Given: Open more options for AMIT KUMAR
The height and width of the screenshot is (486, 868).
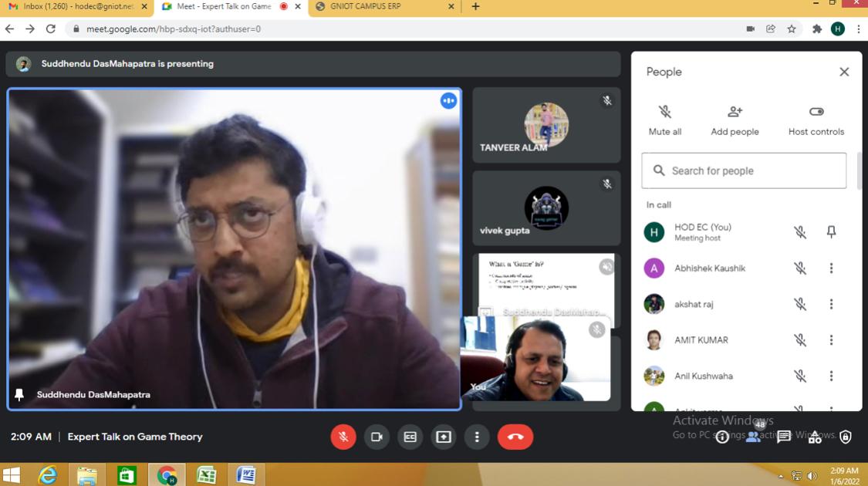Looking at the screenshot, I should click(831, 340).
